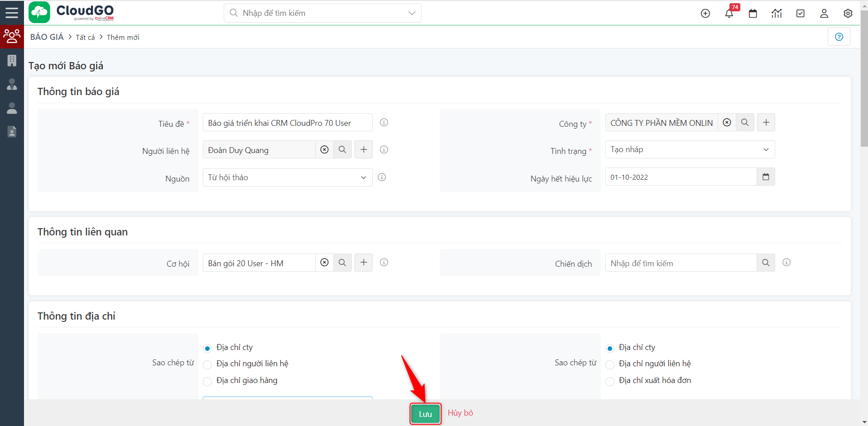Image resolution: width=868 pixels, height=426 pixels.
Task: Click Hủy bỏ to cancel
Action: point(460,413)
